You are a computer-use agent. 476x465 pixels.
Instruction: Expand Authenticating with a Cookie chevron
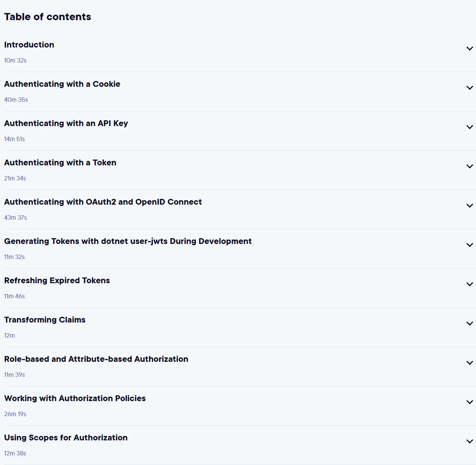click(470, 88)
